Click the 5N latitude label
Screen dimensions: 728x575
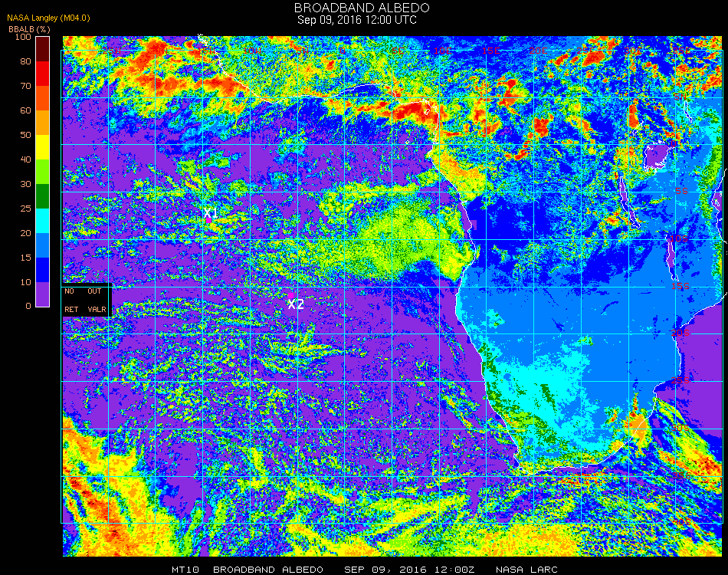point(680,97)
